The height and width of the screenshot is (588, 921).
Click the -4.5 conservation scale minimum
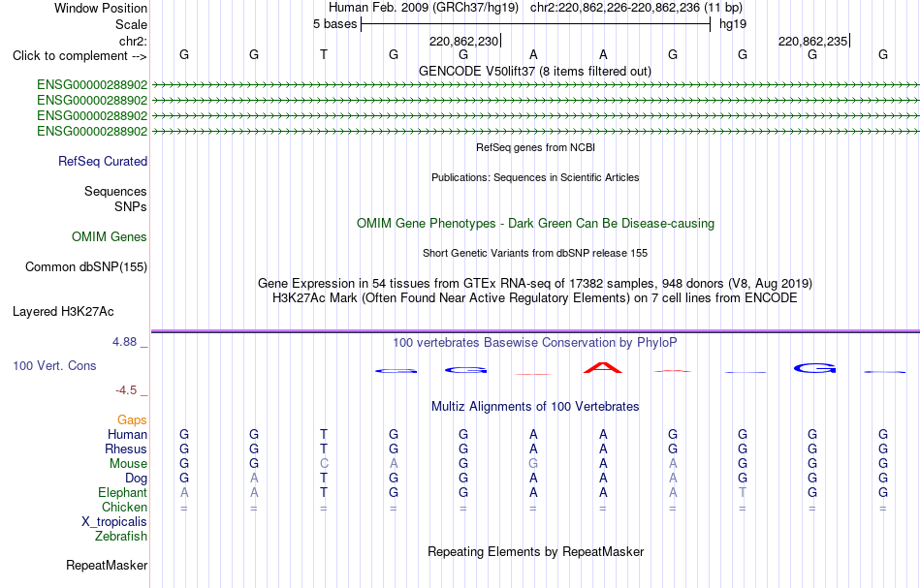coord(126,390)
